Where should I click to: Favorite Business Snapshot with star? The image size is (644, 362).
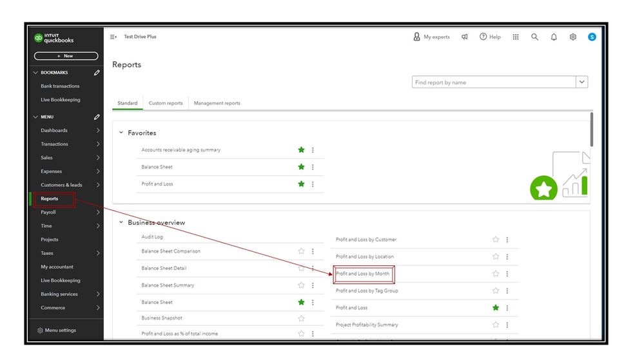301,318
